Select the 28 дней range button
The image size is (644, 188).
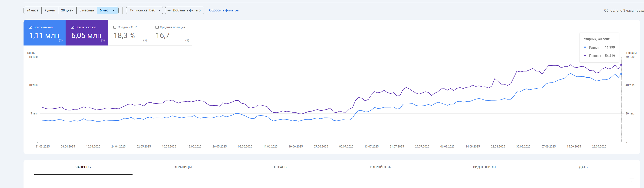pos(67,10)
